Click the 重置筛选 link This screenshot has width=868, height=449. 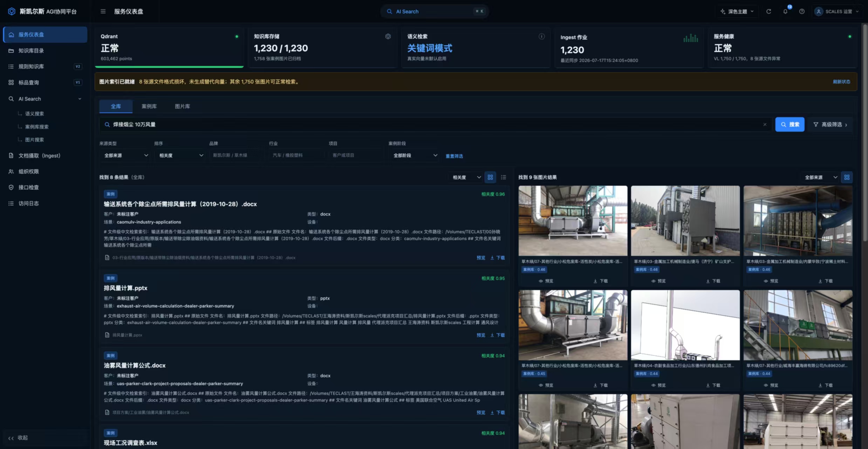coord(454,156)
